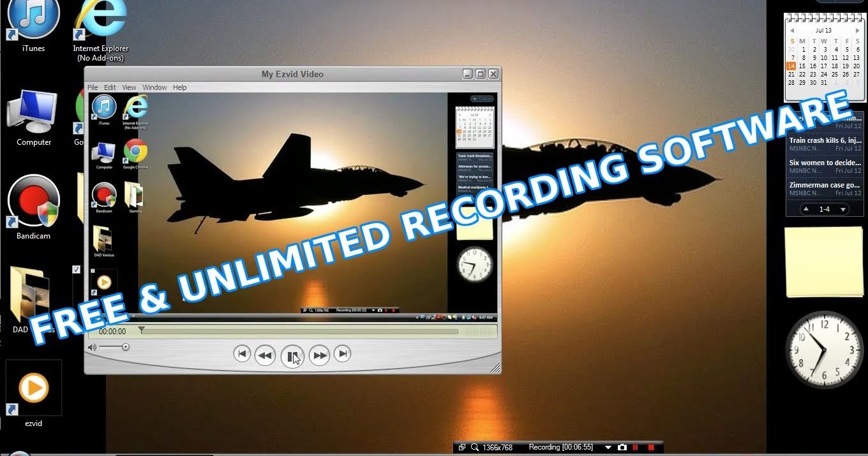Screen dimensions: 868x456
Task: Click the player volume slider knob
Action: point(126,347)
